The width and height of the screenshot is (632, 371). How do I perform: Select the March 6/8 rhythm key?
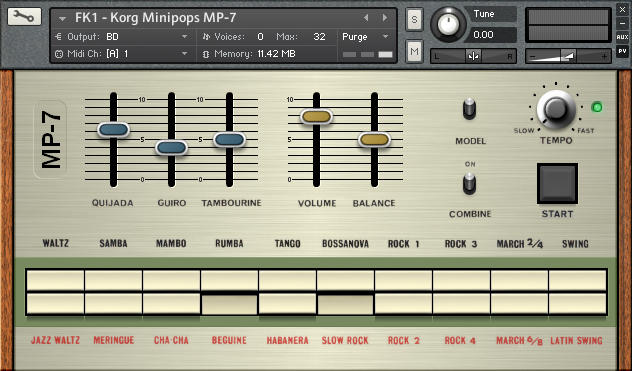pos(520,304)
